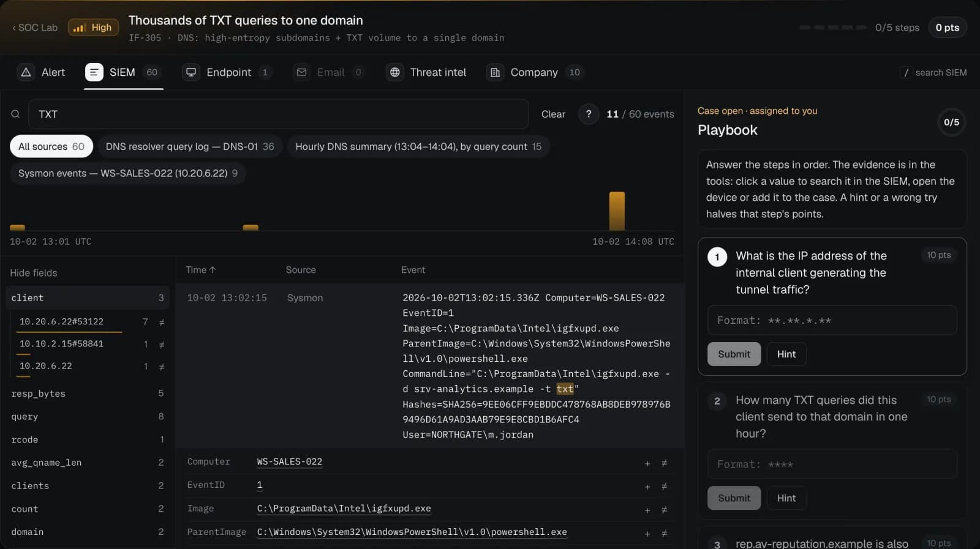Click the 0 pts score badge
The height and width of the screenshot is (549, 980).
[x=947, y=28]
